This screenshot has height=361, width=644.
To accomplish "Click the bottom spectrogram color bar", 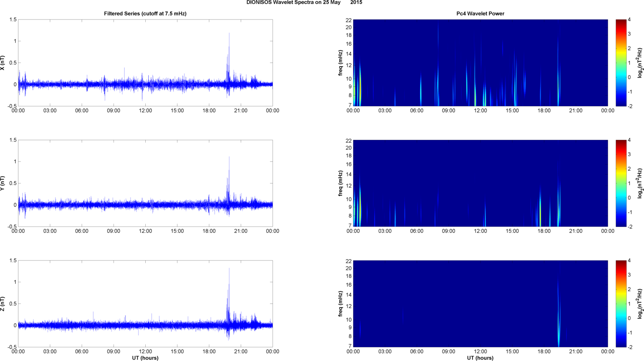I will click(x=621, y=304).
